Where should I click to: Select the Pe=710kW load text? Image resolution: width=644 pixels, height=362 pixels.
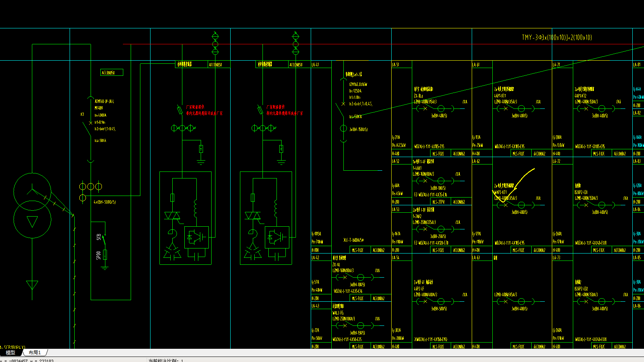317,241
